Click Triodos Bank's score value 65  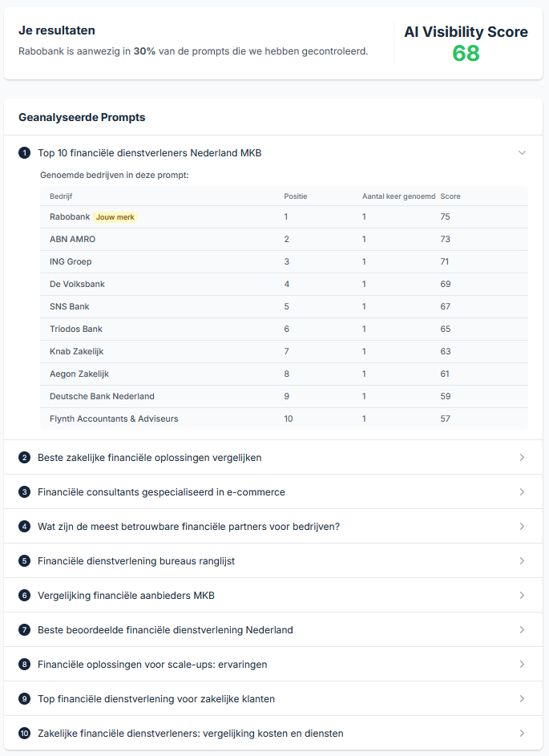446,329
